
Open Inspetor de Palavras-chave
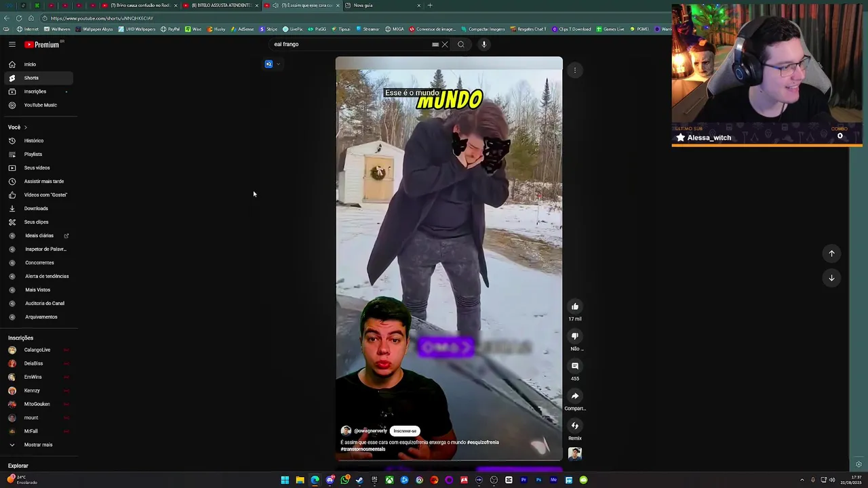[39, 249]
